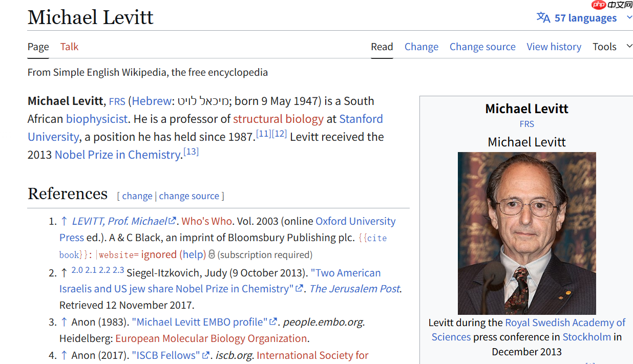Click citation number 13 superscript
This screenshot has height=364, width=633.
191,152
